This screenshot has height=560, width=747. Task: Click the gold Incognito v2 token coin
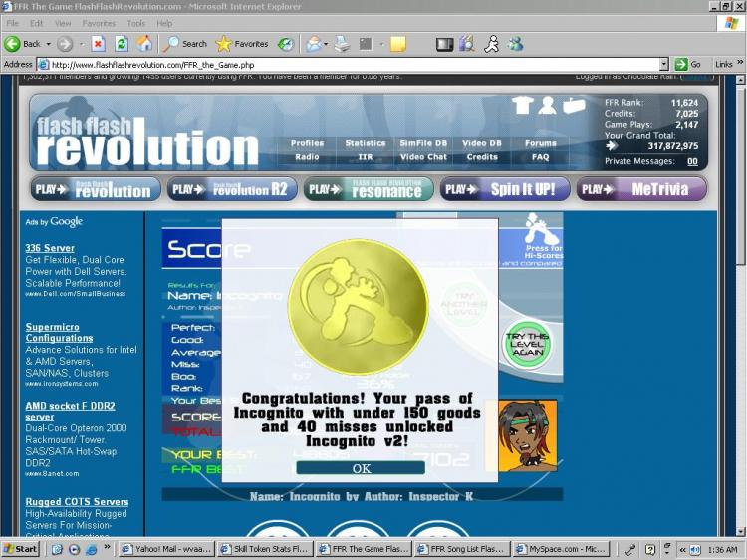[359, 307]
